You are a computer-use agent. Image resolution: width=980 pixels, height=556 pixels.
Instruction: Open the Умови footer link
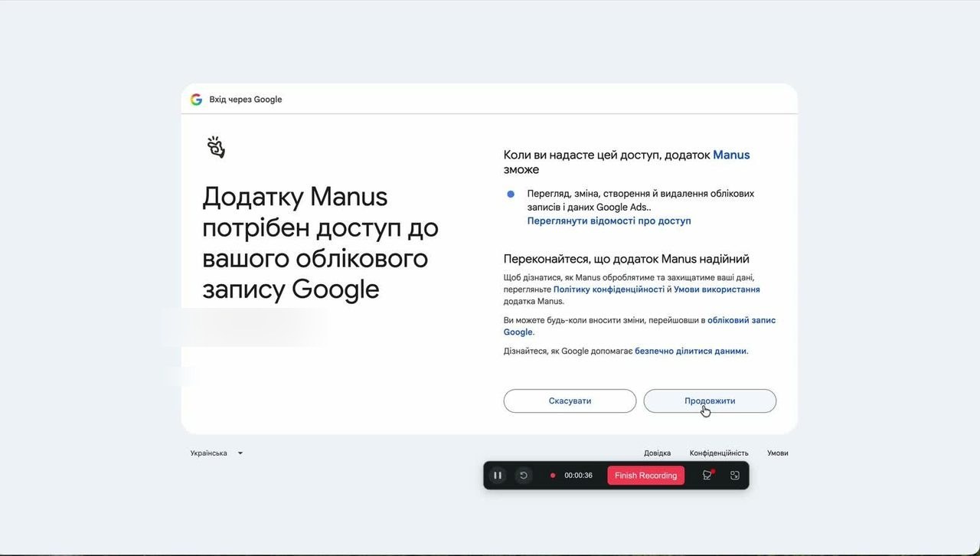(778, 453)
